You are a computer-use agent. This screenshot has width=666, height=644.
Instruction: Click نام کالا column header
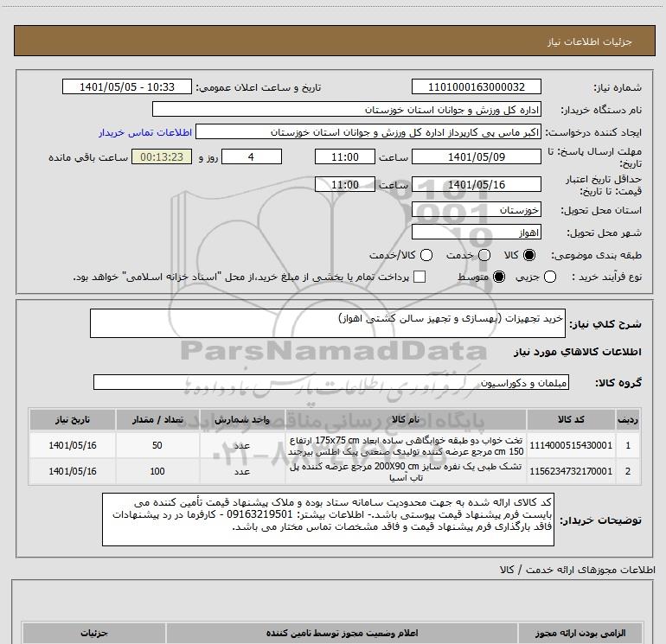click(406, 419)
